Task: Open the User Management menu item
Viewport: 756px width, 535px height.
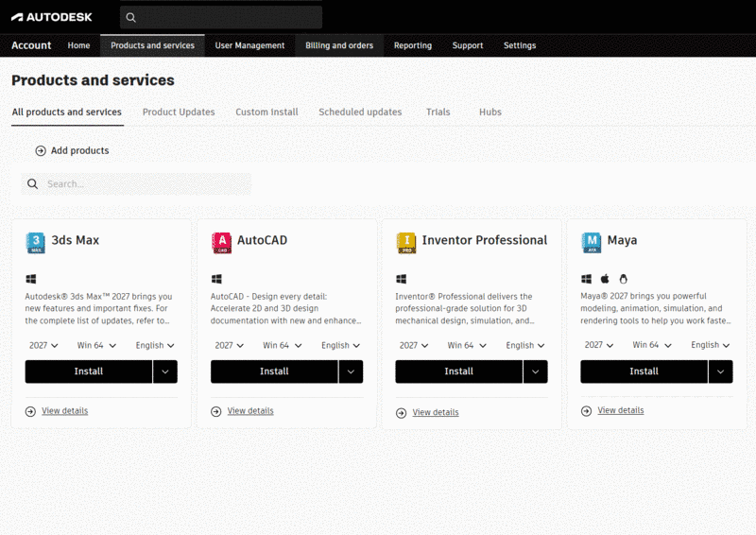Action: 249,45
